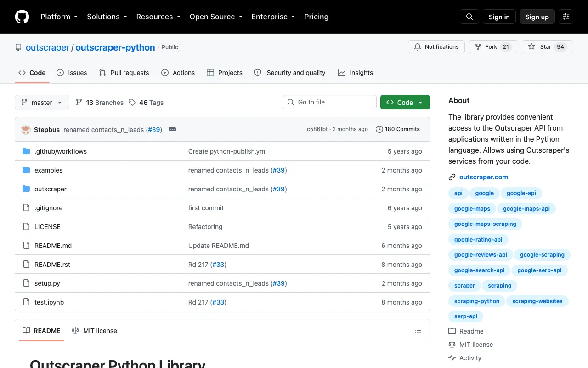Open the README outline list icon
The image size is (588, 368).
418,330
